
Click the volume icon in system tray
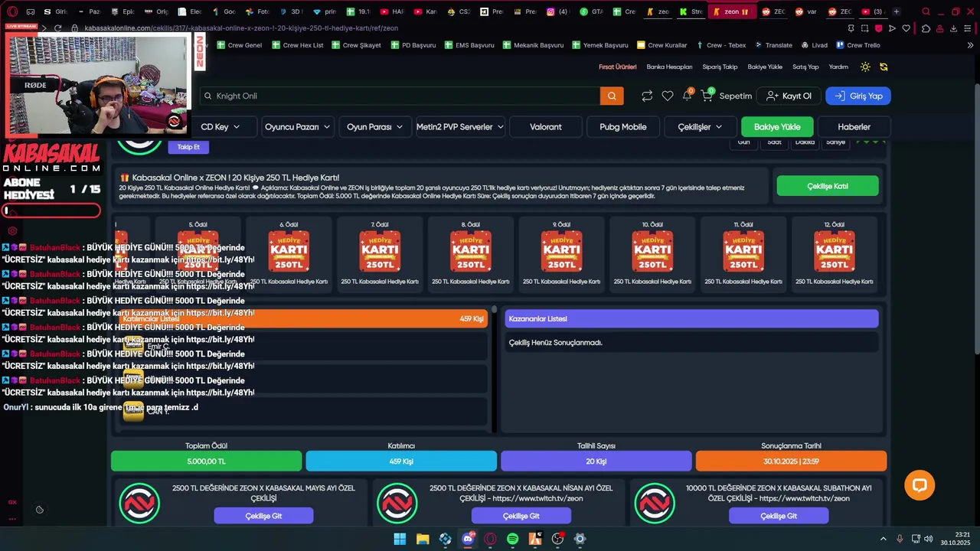click(928, 539)
